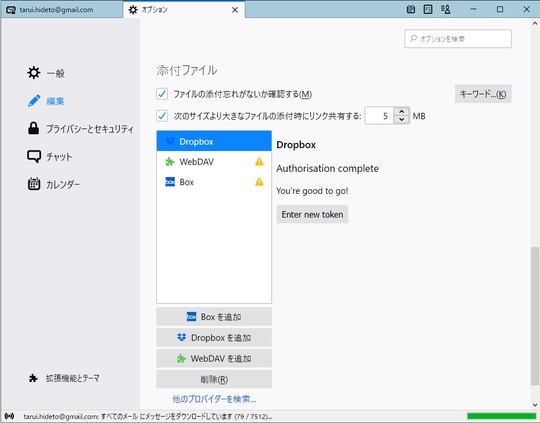The image size is (540, 423).
Task: Click the scrollbar down arrow
Action: [534, 405]
